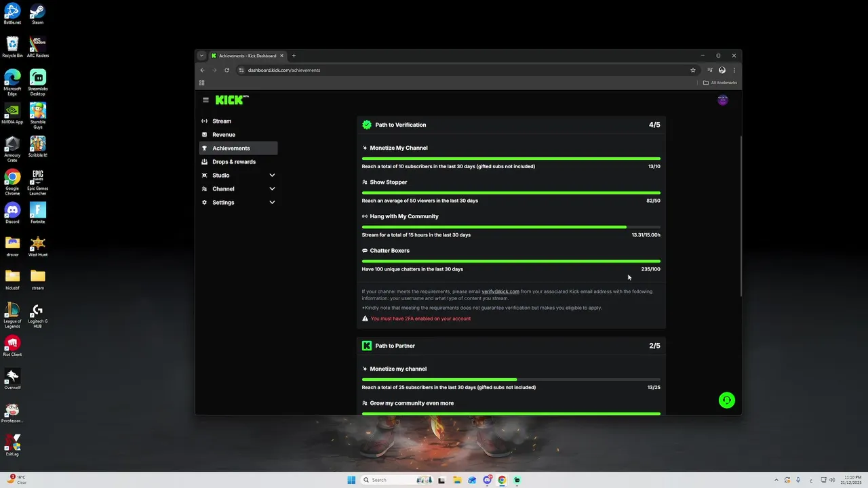Click the Kick logo in the header
This screenshot has width=868, height=488.
click(232, 100)
